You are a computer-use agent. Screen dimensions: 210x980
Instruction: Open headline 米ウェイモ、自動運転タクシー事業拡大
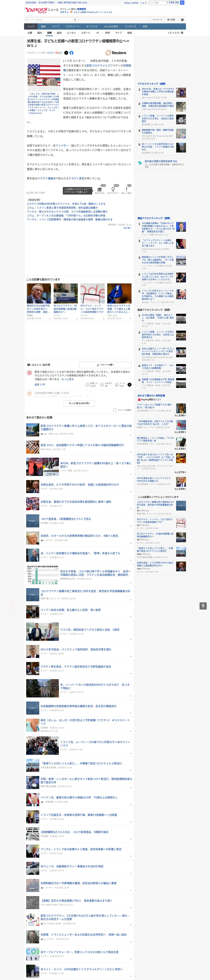point(72,867)
